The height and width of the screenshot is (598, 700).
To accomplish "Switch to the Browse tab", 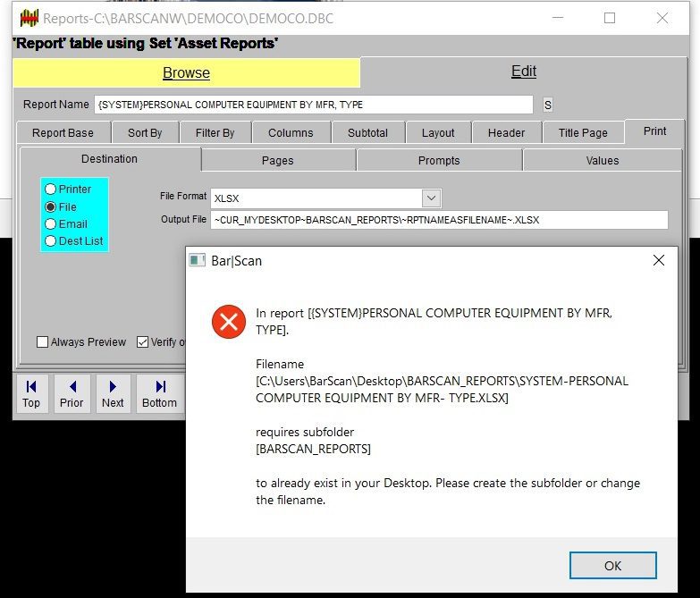I will click(186, 73).
